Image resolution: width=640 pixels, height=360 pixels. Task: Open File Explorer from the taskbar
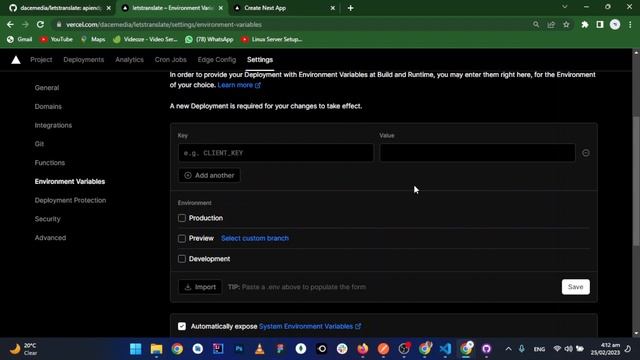tap(156, 349)
